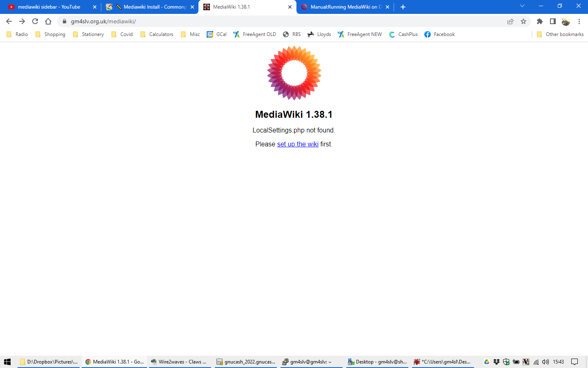Open the Share this page icon
This screenshot has height=368, width=588.
510,21
